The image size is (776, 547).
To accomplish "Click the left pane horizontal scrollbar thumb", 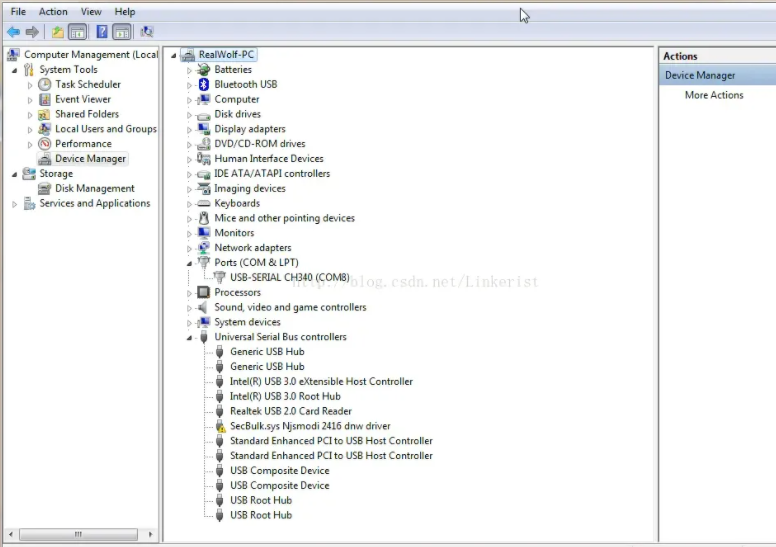I will 78,534.
